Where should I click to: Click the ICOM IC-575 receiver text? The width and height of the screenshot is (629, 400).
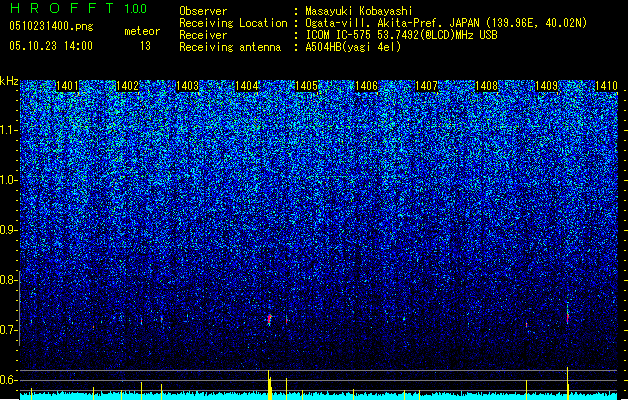point(401,35)
